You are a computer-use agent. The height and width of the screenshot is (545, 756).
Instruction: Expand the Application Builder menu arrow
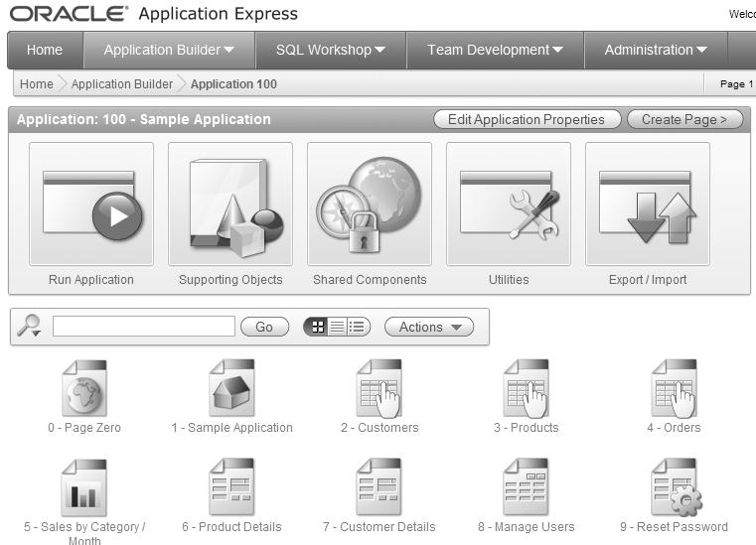(229, 50)
